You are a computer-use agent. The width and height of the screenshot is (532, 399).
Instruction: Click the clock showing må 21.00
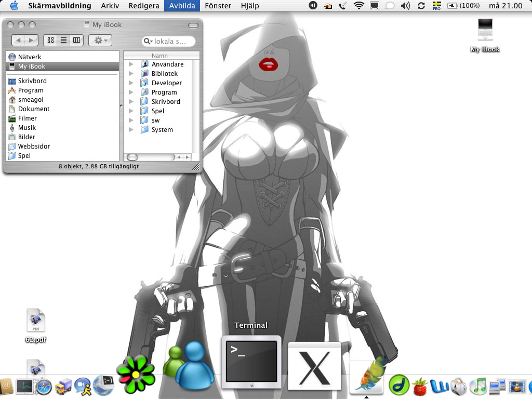click(x=506, y=6)
